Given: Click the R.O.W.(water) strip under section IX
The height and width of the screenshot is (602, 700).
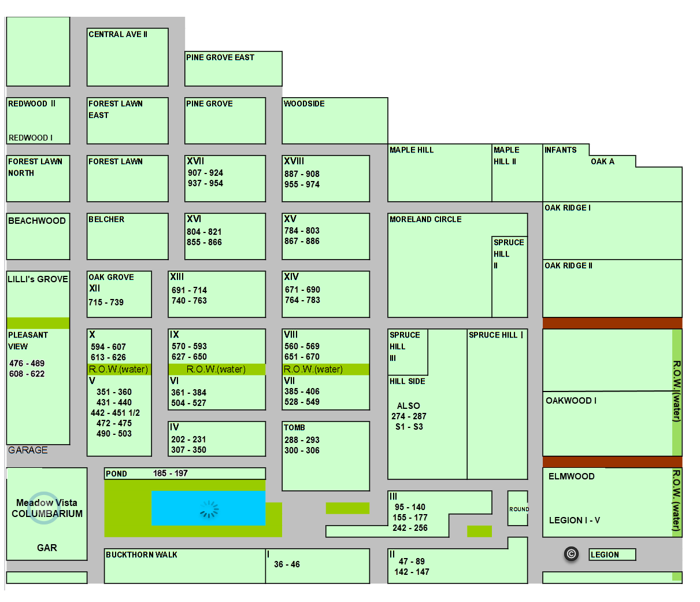Looking at the screenshot, I should (217, 370).
